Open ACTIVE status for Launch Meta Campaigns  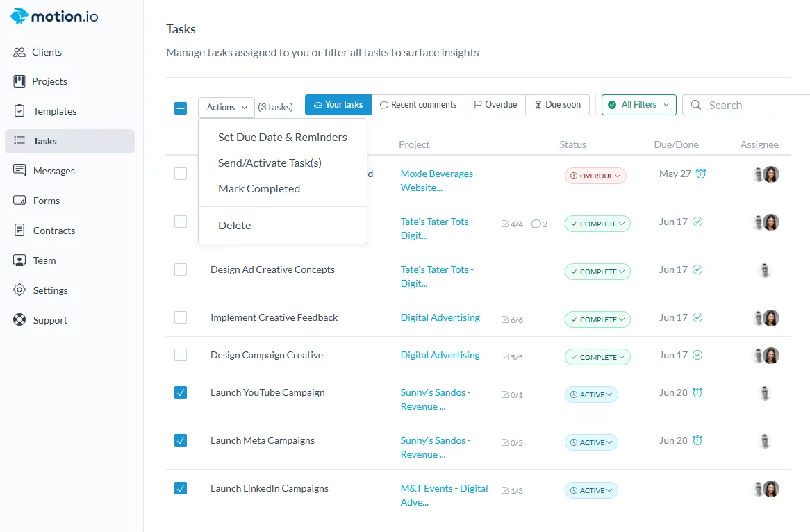click(591, 442)
